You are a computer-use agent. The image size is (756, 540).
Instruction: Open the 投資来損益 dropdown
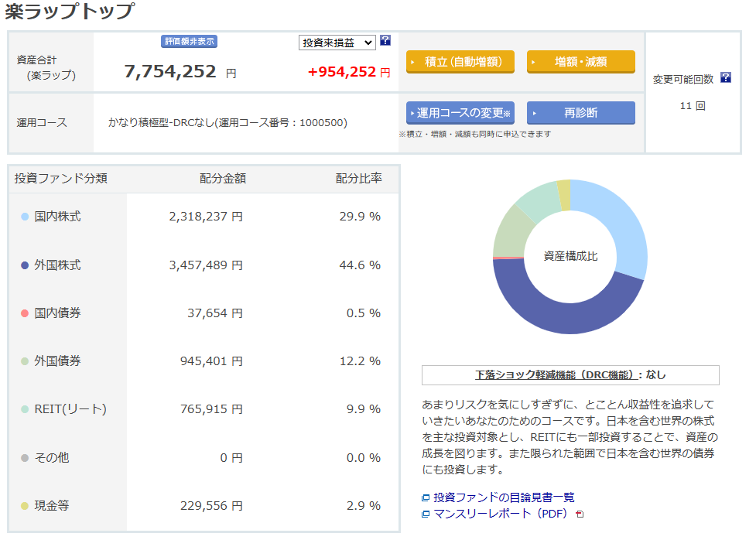pos(337,43)
